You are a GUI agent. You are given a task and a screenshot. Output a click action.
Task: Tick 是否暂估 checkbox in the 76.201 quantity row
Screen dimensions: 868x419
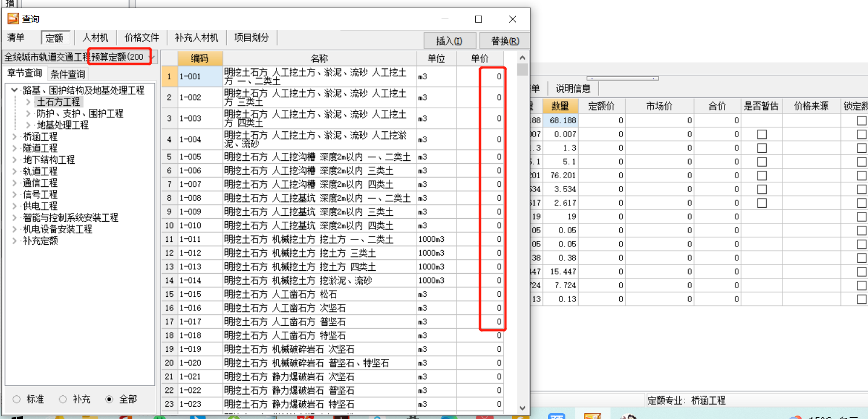[x=762, y=175]
